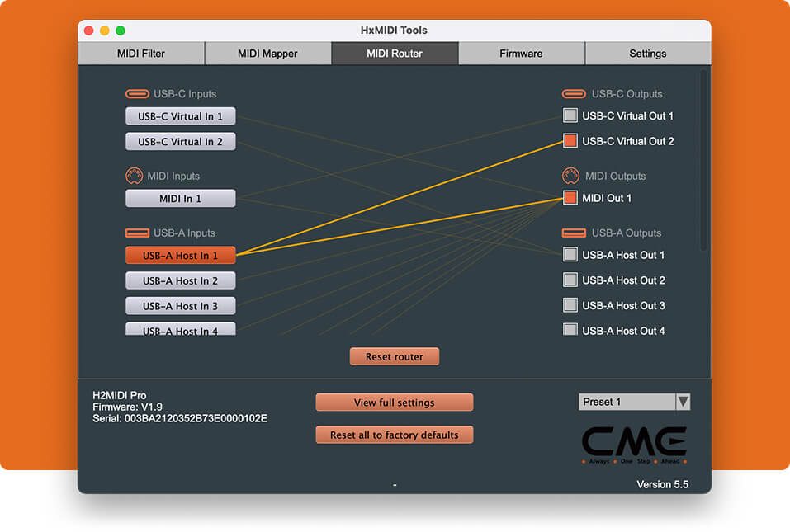The width and height of the screenshot is (790, 532).
Task: Select the USB-A Host In 2 input
Action: (x=180, y=281)
